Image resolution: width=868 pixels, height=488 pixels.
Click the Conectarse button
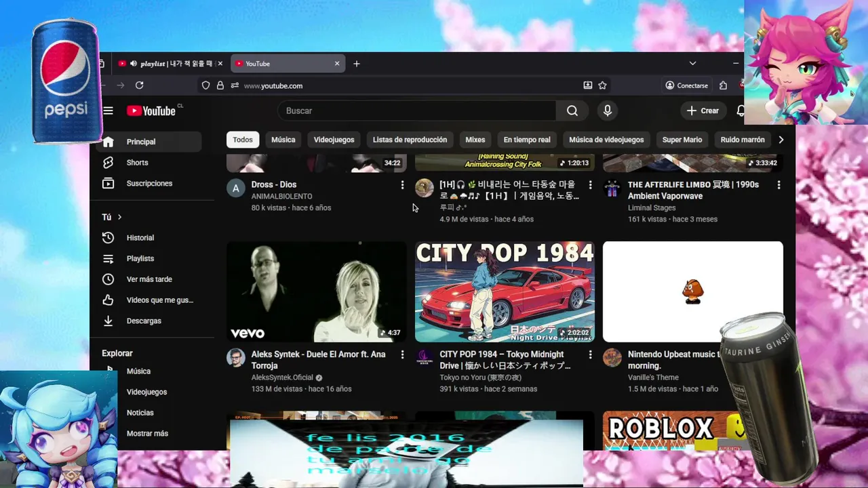686,85
